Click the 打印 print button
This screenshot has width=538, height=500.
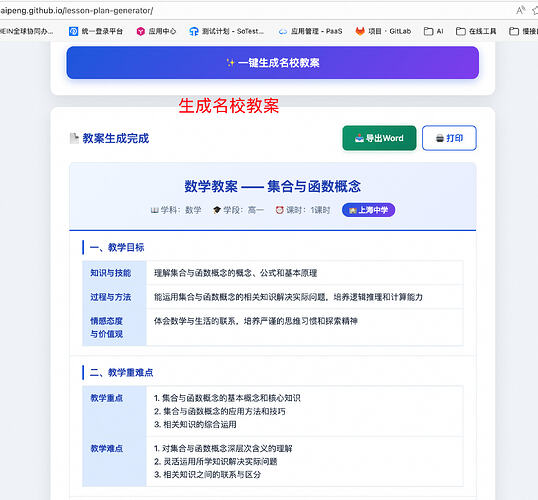449,138
